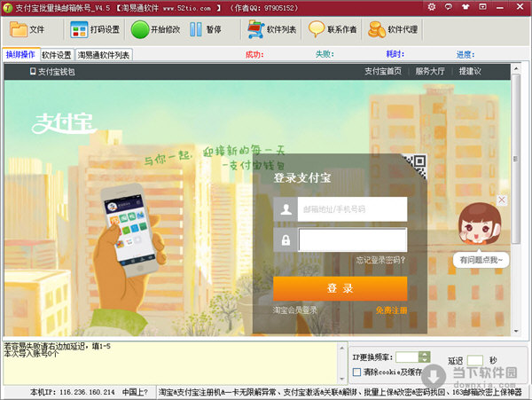The image size is (532, 400).
Task: Switch to 换绑操作 tab
Action: click(20, 54)
